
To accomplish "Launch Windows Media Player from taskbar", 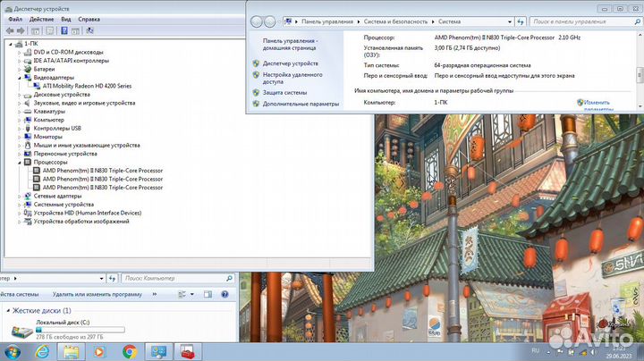I will [100, 350].
